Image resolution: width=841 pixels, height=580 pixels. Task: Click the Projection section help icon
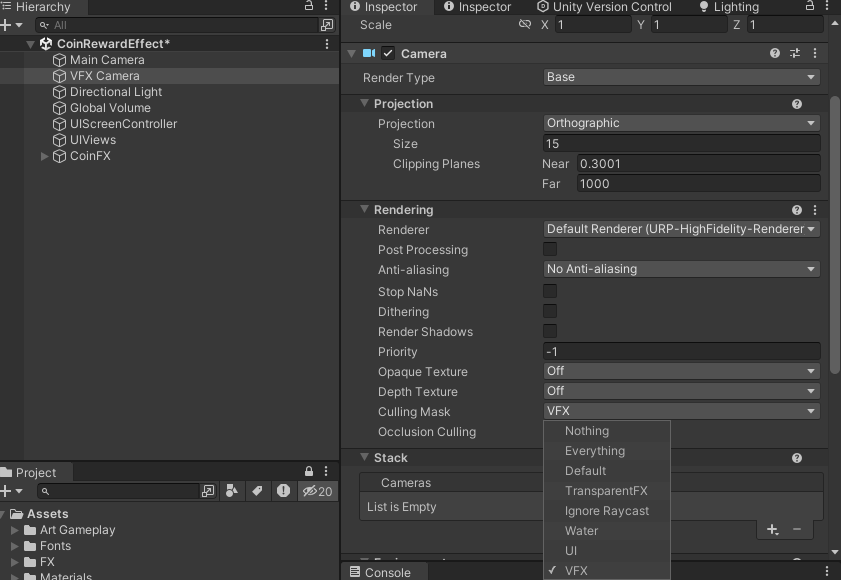[796, 104]
